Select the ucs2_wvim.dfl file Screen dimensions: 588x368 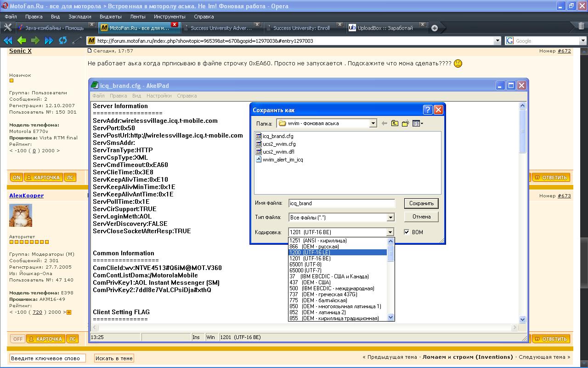tap(275, 152)
